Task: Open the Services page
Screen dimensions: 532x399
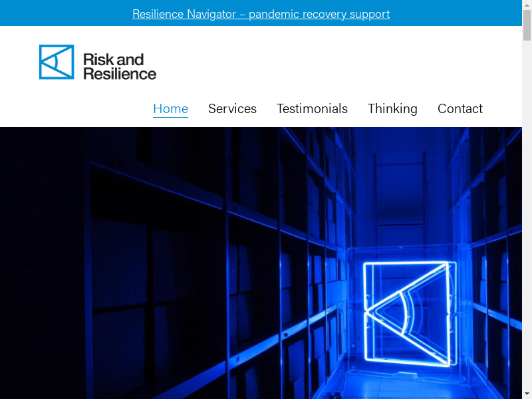Action: click(232, 108)
